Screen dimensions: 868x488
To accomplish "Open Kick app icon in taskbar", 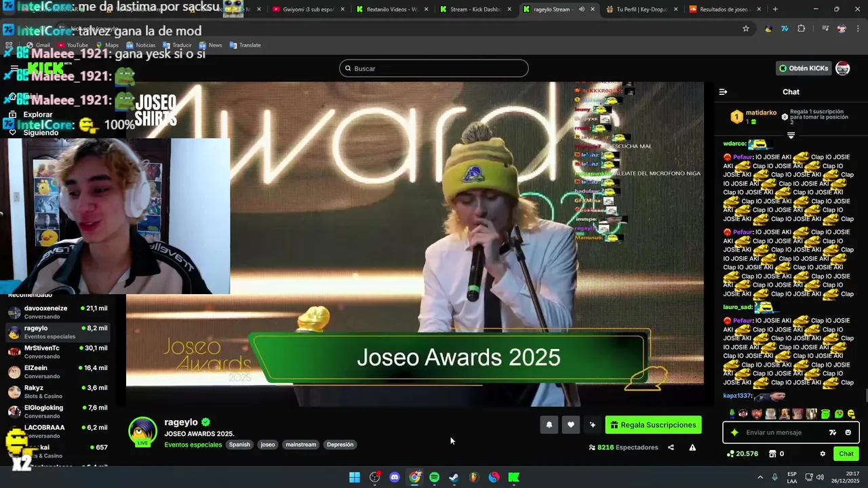I will click(514, 477).
